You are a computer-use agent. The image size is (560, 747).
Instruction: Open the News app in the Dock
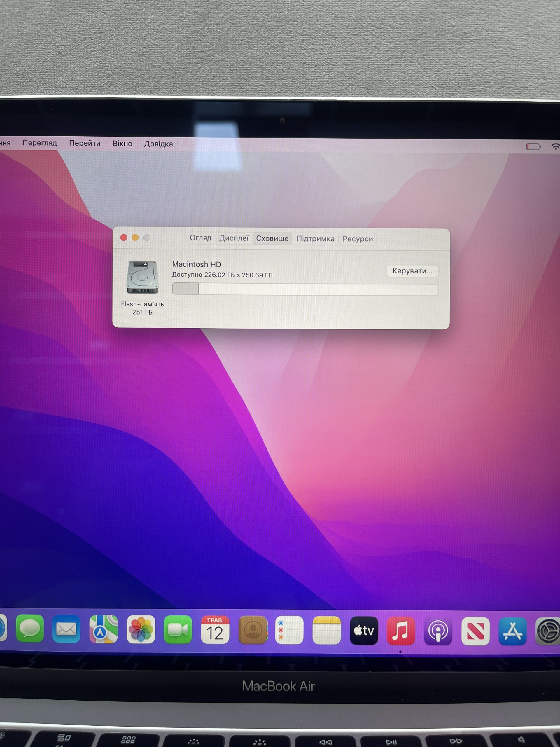point(475,631)
